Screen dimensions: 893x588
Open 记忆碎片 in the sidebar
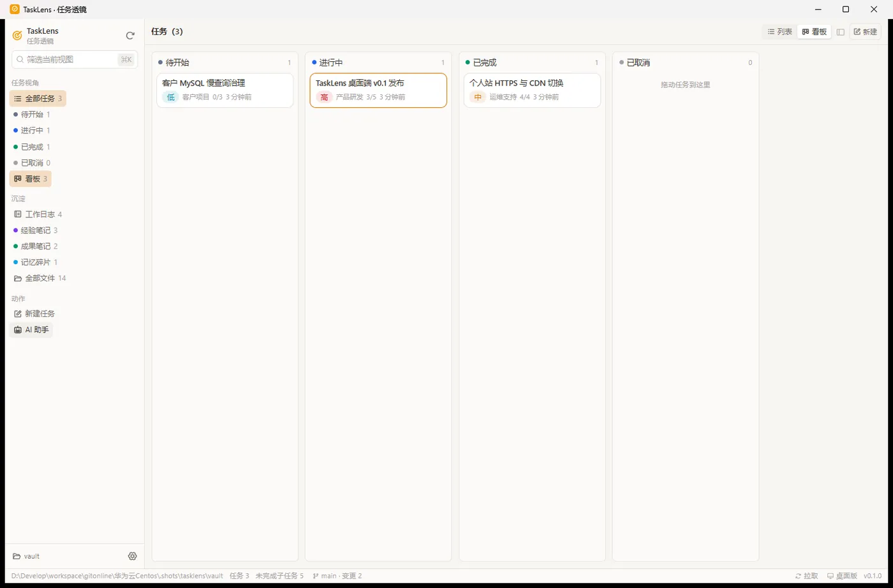point(36,262)
